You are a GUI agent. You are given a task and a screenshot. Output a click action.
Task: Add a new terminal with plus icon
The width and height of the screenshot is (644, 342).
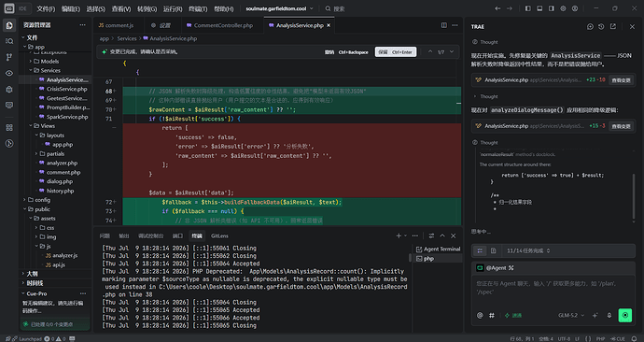coord(399,235)
